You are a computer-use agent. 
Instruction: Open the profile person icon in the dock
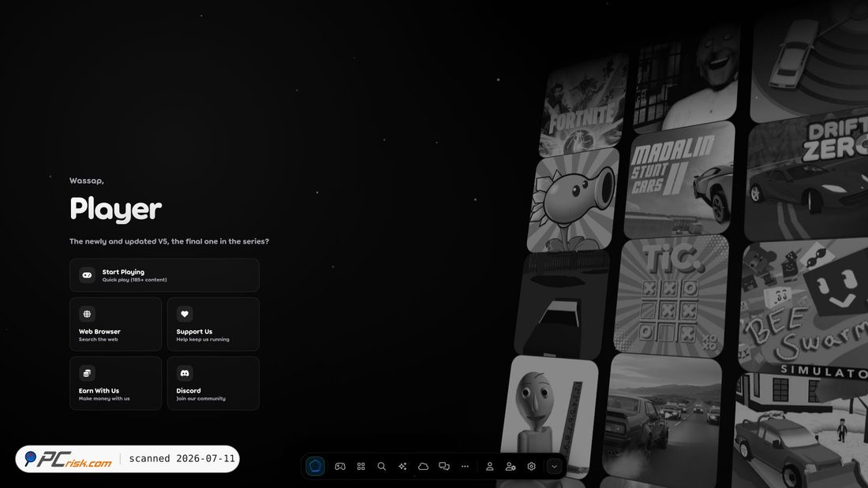click(x=489, y=467)
